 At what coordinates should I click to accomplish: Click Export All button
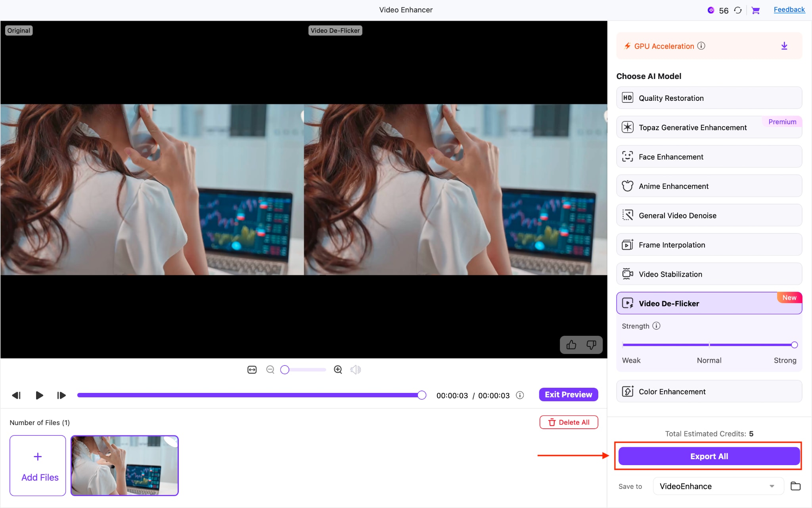pyautogui.click(x=709, y=456)
